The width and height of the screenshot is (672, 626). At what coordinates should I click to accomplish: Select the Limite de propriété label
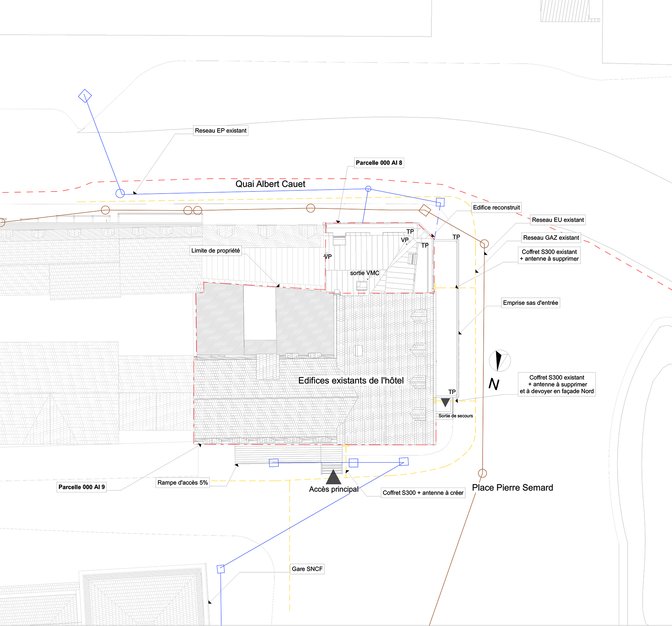[216, 250]
